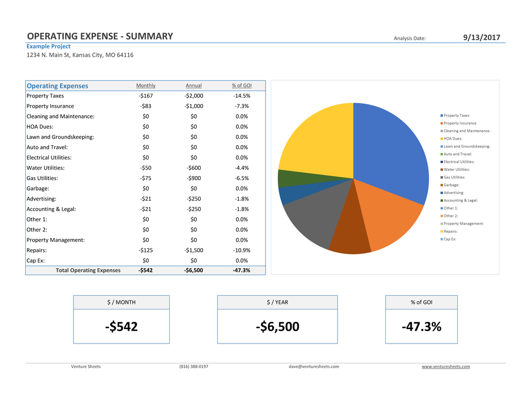Open the www.venturesheets.com link
This screenshot has width=532, height=412.
pyautogui.click(x=446, y=367)
